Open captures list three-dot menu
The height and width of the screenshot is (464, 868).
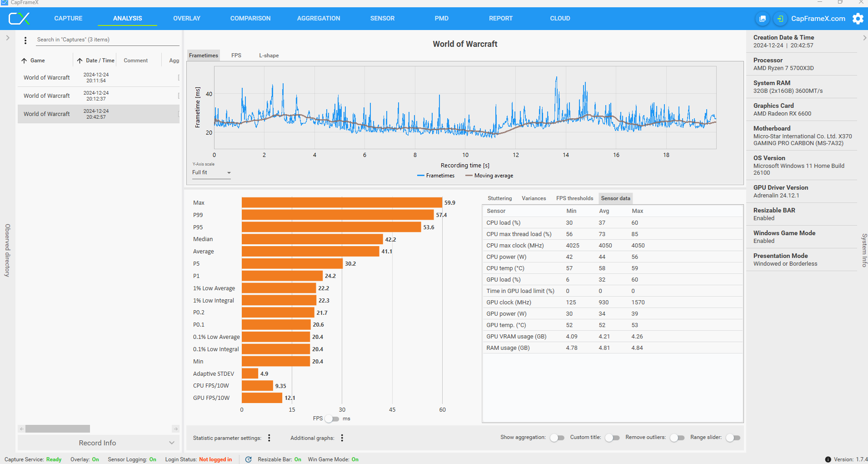[25, 40]
